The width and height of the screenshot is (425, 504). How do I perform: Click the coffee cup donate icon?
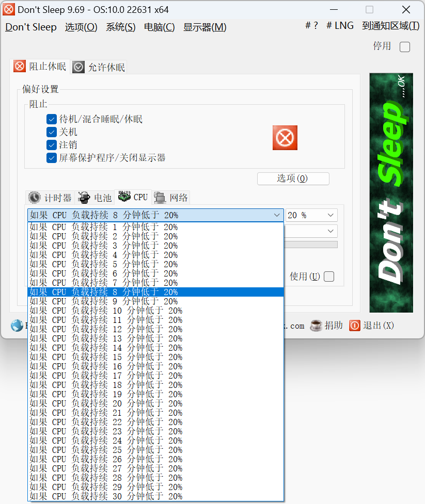[316, 326]
